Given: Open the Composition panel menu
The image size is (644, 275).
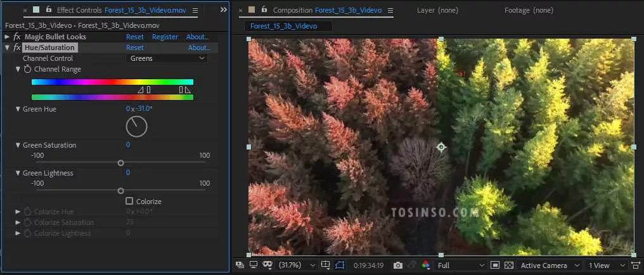Looking at the screenshot, I should 390,10.
